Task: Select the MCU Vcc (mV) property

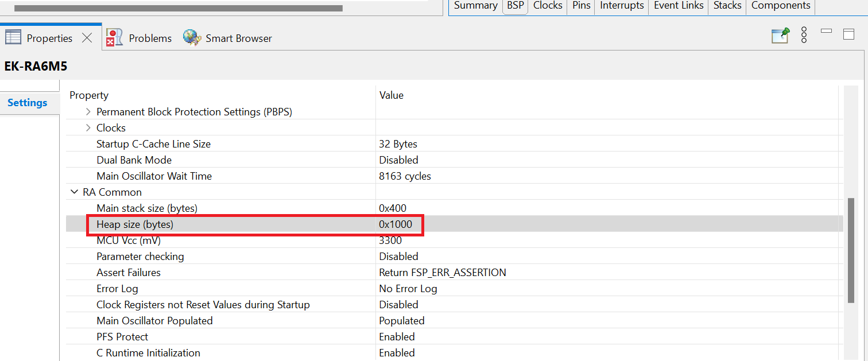Action: coord(128,240)
